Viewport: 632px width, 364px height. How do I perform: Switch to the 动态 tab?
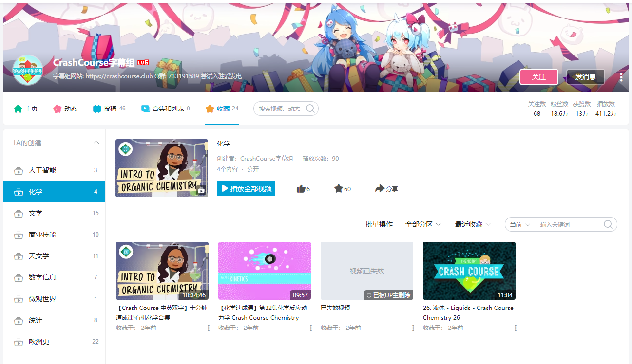[x=65, y=109]
